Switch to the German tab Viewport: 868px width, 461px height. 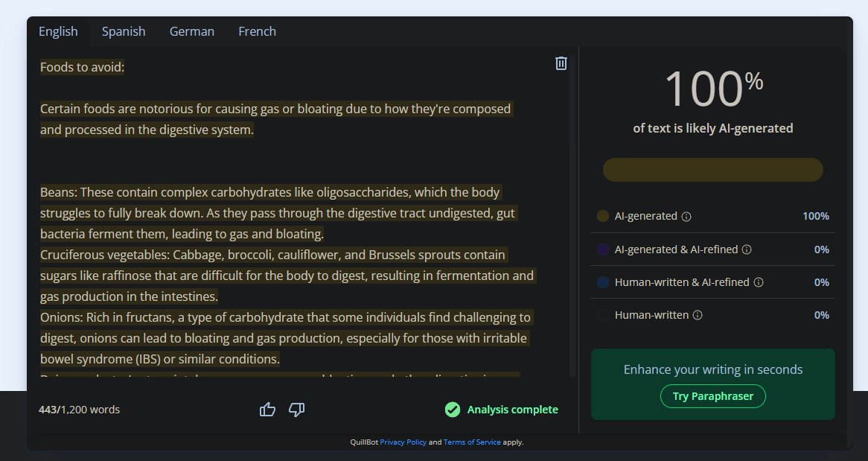pos(192,31)
